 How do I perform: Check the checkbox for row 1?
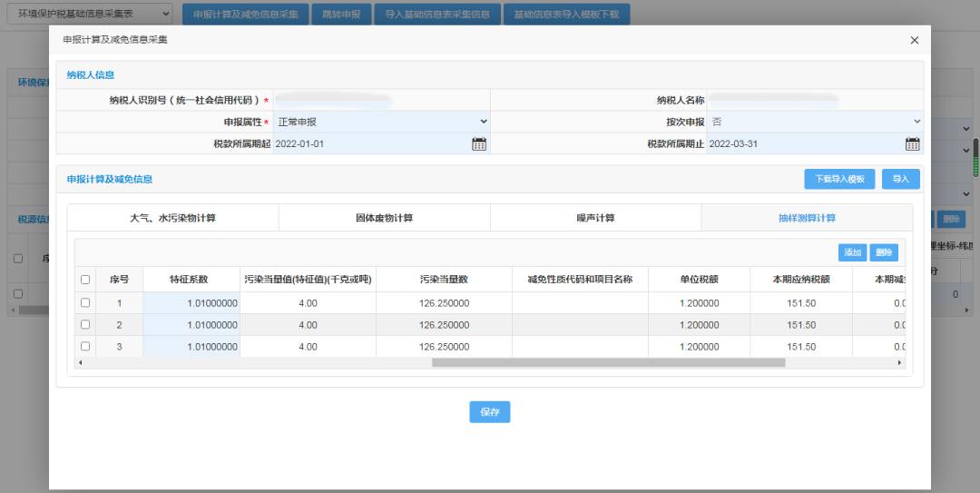coord(85,302)
